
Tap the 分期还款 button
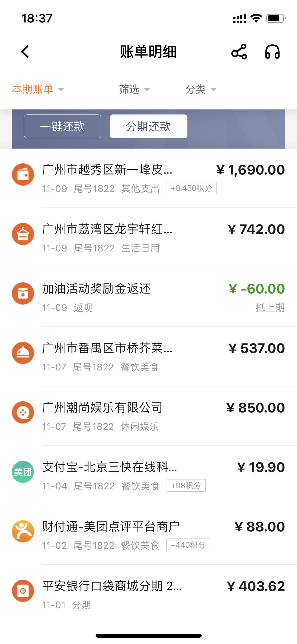149,126
